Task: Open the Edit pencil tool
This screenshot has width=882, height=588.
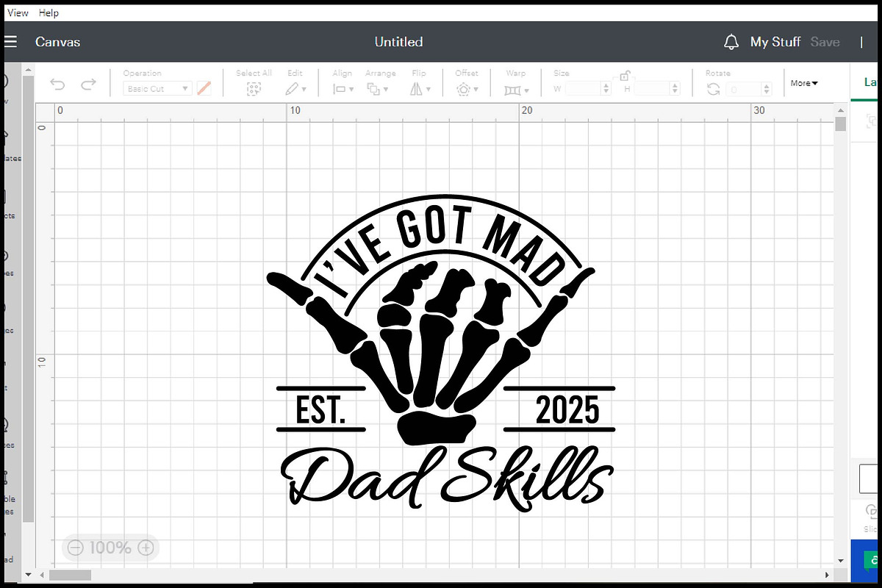Action: 292,89
